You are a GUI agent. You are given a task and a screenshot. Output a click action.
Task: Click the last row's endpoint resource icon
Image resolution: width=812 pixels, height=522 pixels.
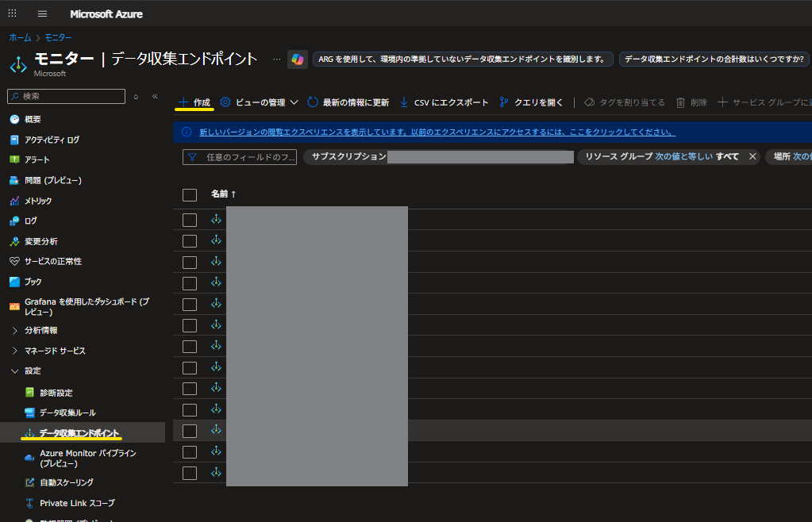point(217,472)
